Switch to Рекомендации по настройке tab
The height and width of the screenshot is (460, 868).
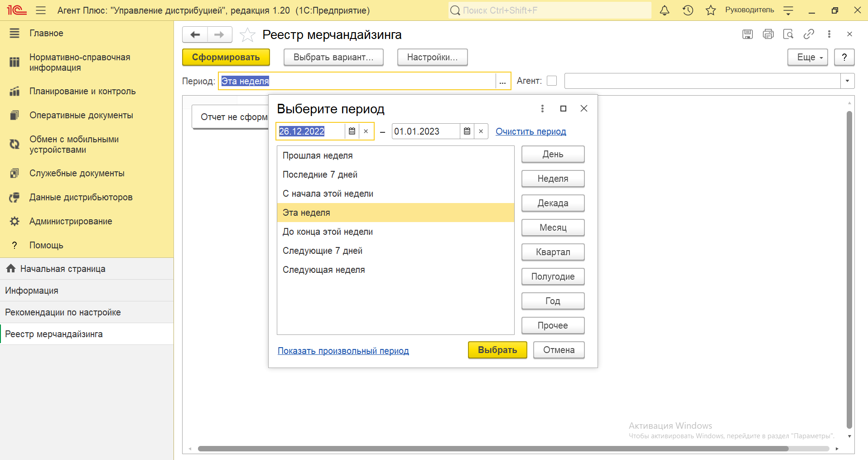(x=87, y=312)
